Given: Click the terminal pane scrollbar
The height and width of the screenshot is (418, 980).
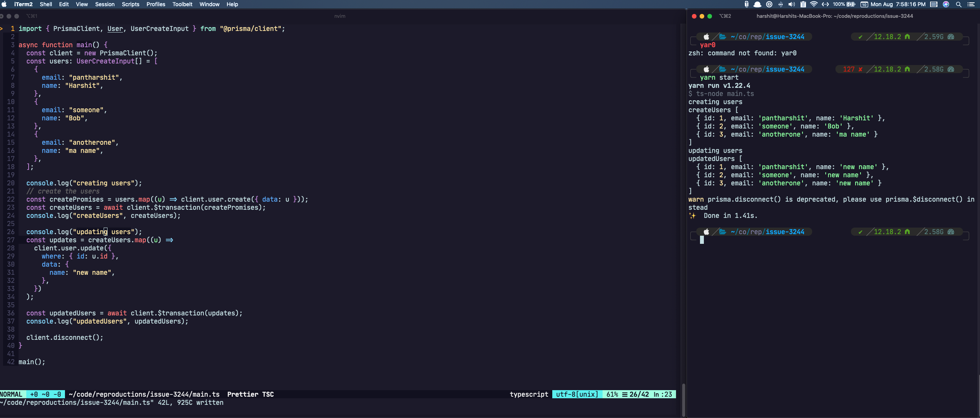Looking at the screenshot, I should point(683,399).
